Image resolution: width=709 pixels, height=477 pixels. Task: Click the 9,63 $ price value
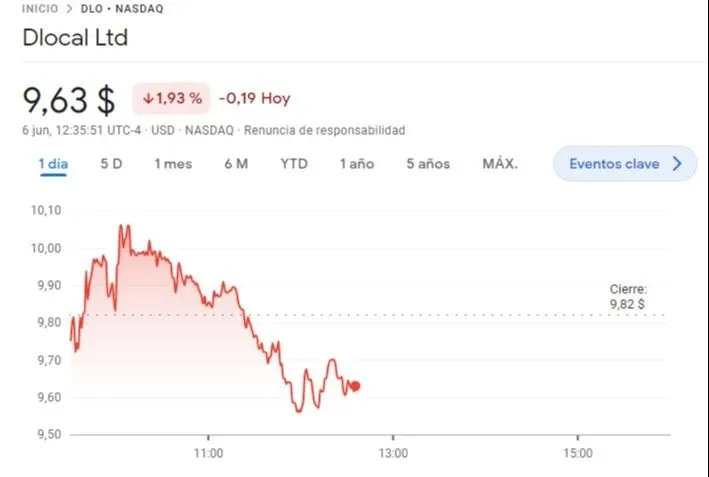tap(69, 100)
